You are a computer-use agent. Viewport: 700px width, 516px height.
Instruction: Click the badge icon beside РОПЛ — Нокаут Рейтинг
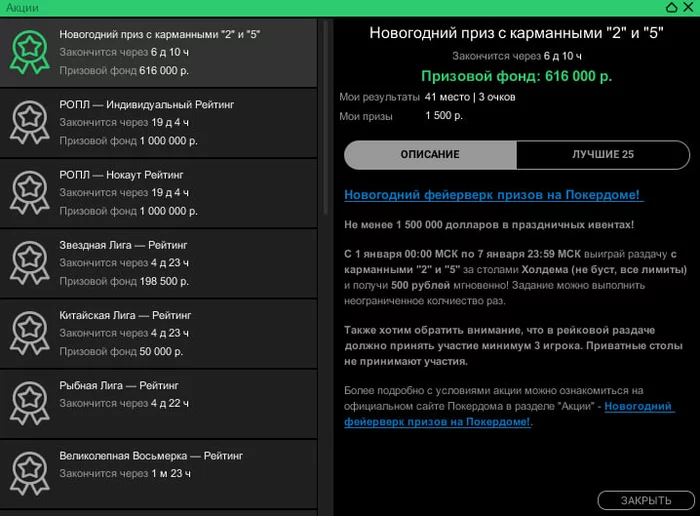click(29, 192)
